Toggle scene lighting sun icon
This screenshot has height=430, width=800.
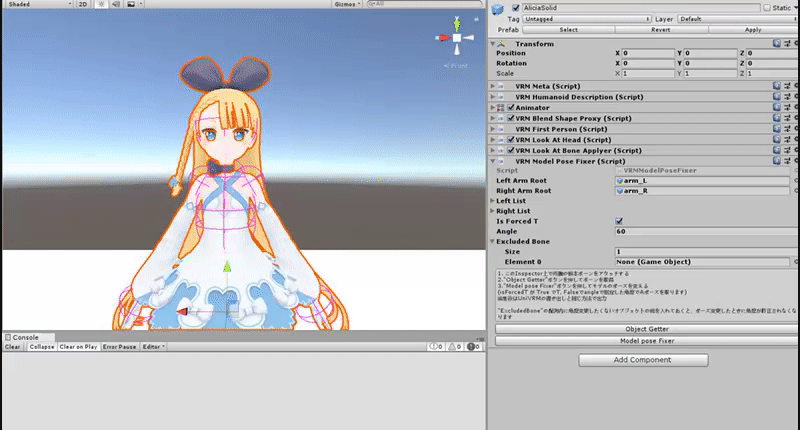click(x=101, y=4)
